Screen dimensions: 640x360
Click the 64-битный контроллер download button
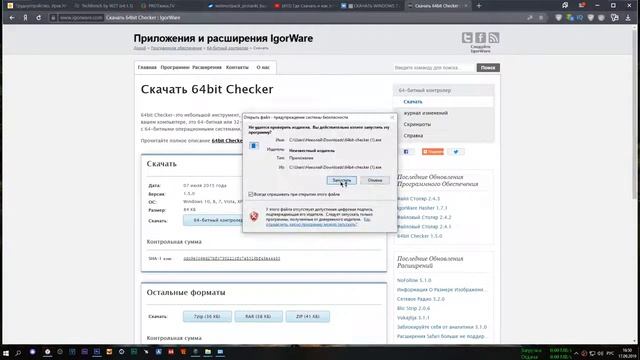[213, 220]
